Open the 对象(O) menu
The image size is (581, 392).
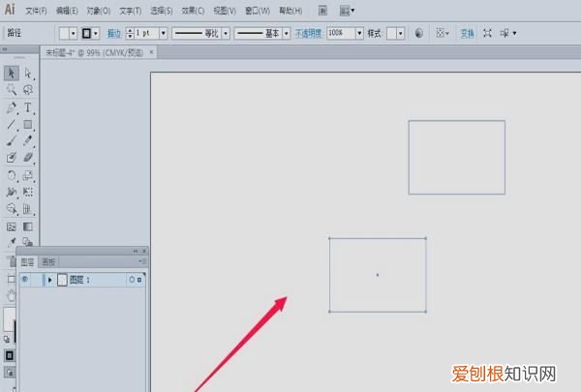pos(98,10)
